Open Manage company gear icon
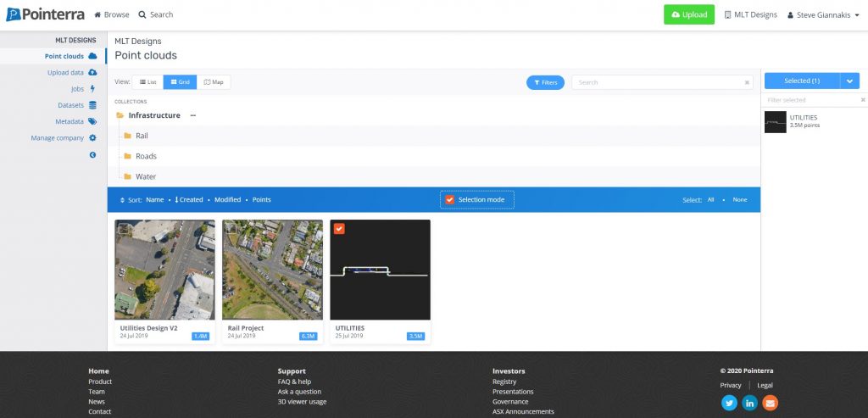Viewport: 868px width, 418px height. (92, 137)
